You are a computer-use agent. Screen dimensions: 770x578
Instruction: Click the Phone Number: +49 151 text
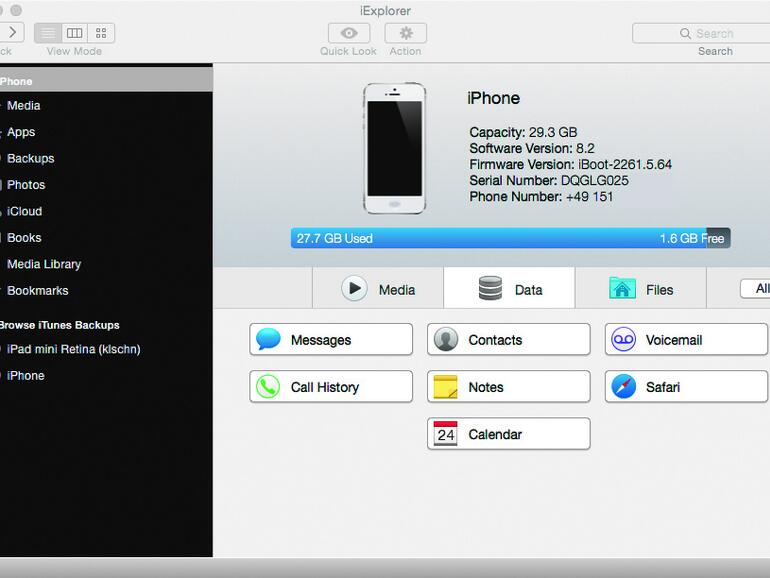point(541,197)
